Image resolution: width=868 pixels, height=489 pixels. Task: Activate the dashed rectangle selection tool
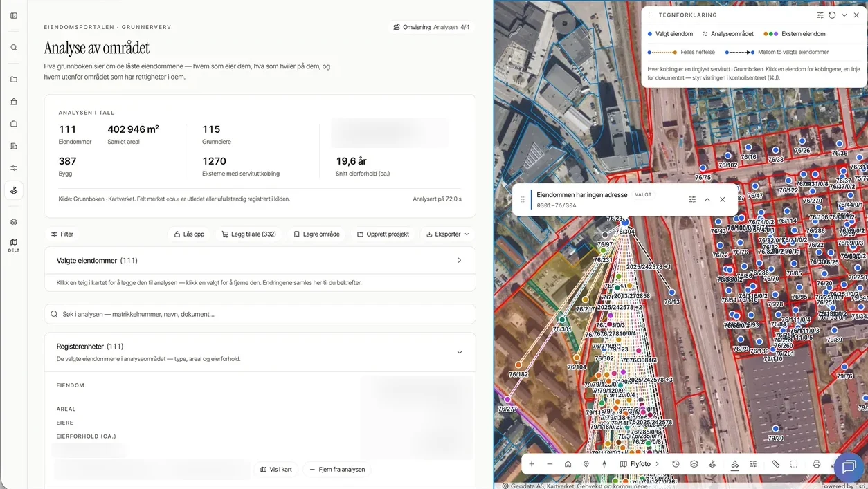pos(794,464)
